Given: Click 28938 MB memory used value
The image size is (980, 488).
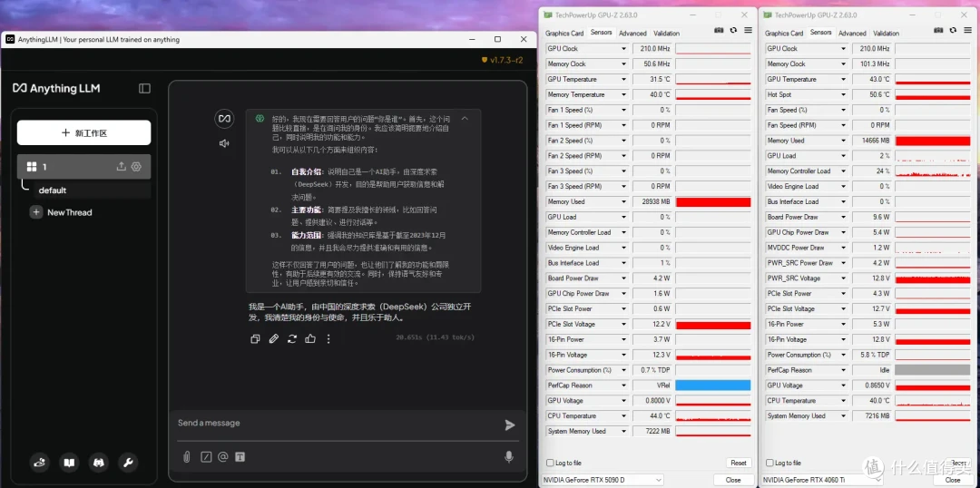Looking at the screenshot, I should coord(652,202).
